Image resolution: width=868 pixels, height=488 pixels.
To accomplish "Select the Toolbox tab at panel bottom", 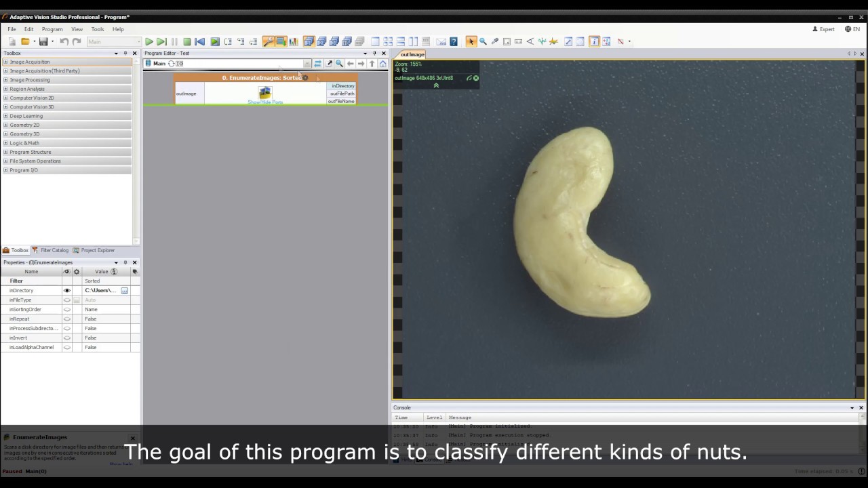I will tap(16, 250).
